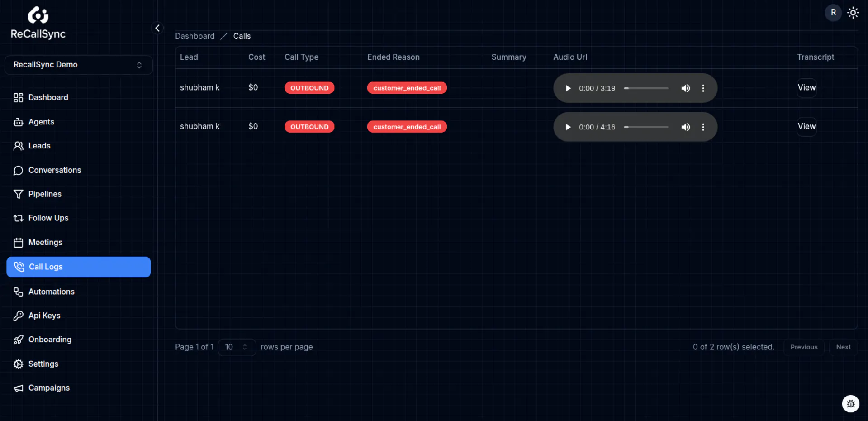Open more options on 3:19 audio player
This screenshot has height=421, width=868.
coord(703,88)
